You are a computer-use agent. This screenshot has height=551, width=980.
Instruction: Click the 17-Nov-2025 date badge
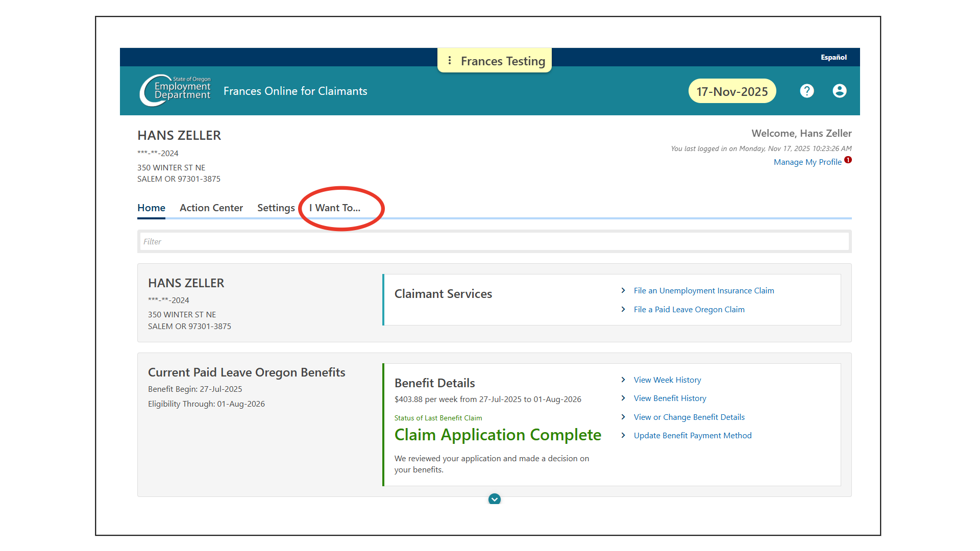732,91
